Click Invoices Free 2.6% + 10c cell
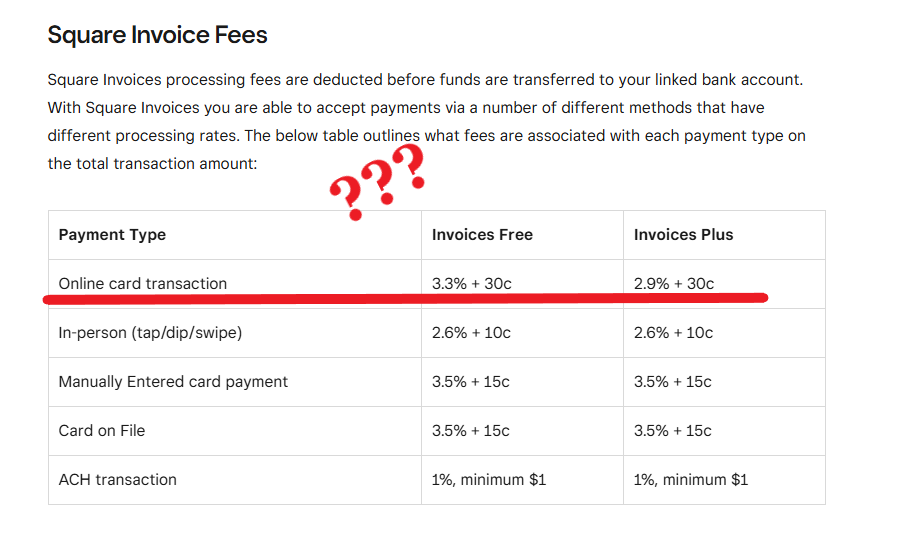Viewport: 916px width, 537px height. click(x=471, y=332)
